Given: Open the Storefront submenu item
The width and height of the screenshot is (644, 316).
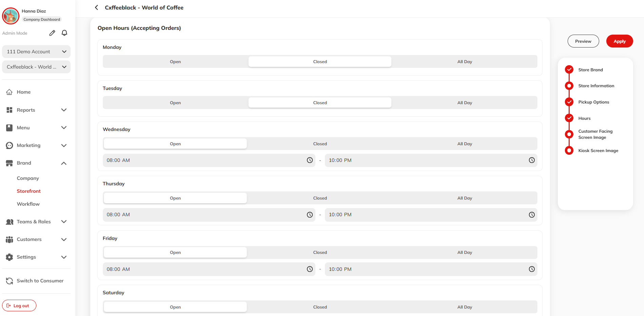Looking at the screenshot, I should click(x=29, y=191).
